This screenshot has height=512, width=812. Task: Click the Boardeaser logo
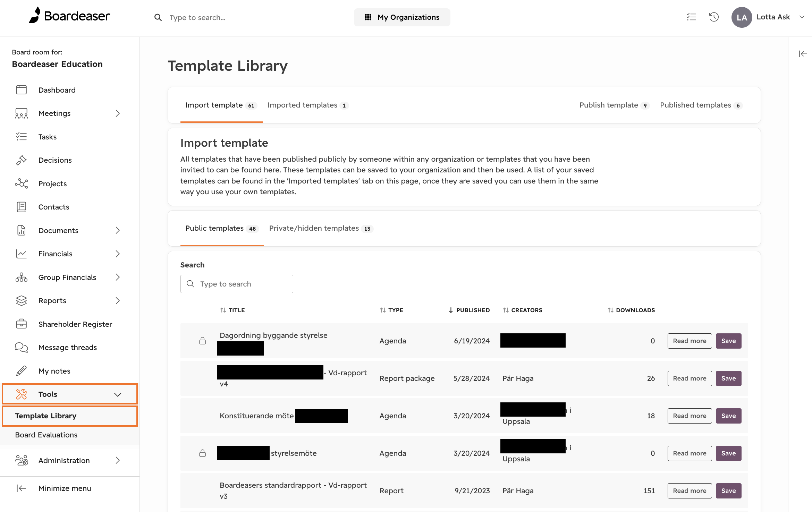69,16
